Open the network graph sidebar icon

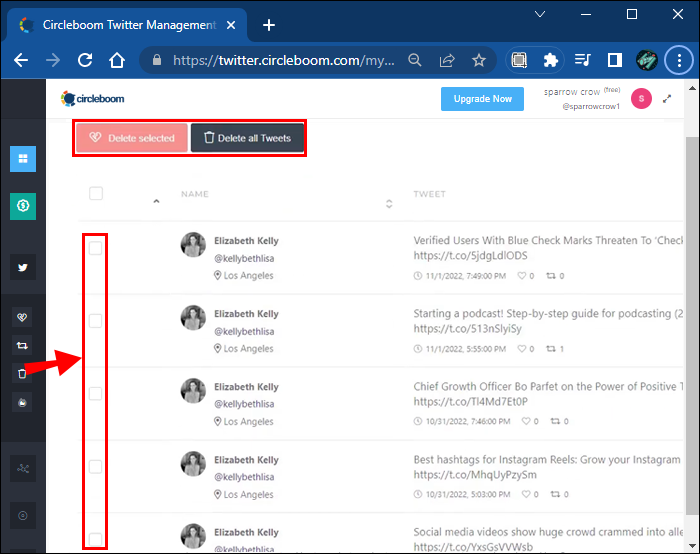tap(23, 468)
